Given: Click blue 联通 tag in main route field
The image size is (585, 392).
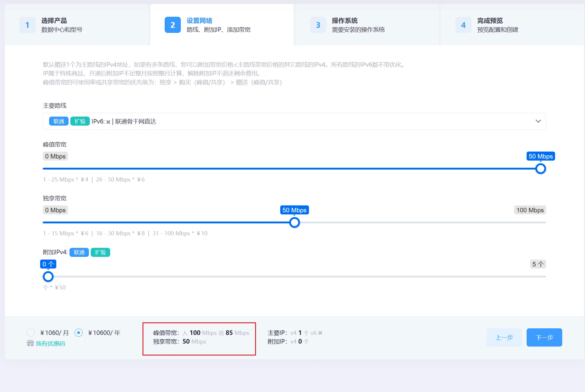Looking at the screenshot, I should tap(59, 121).
